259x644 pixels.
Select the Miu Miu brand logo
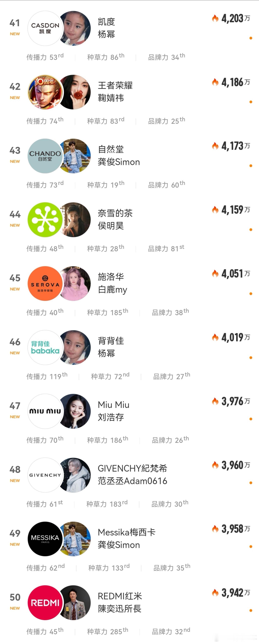pos(45,411)
